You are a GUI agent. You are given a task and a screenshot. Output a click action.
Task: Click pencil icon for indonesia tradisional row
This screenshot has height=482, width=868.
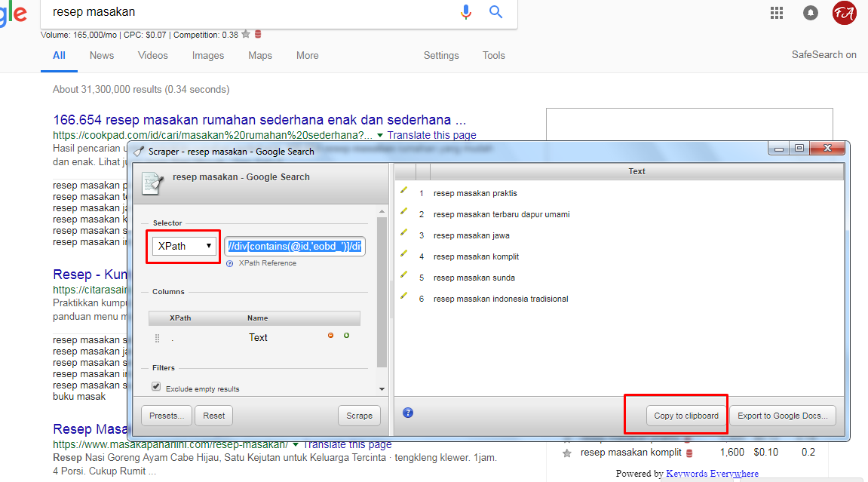click(x=404, y=296)
